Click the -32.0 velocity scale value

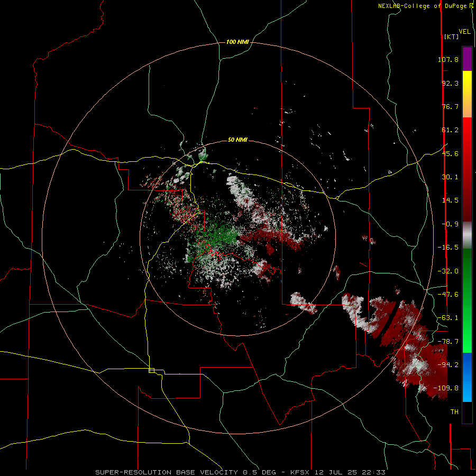click(448, 271)
